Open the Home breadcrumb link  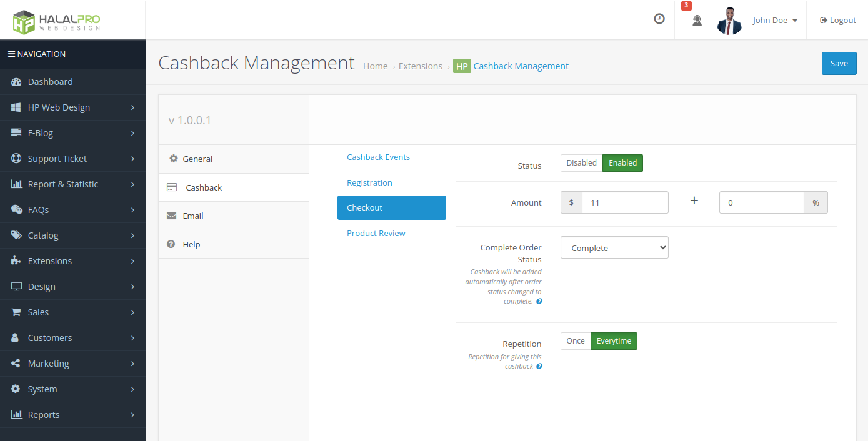pos(375,66)
